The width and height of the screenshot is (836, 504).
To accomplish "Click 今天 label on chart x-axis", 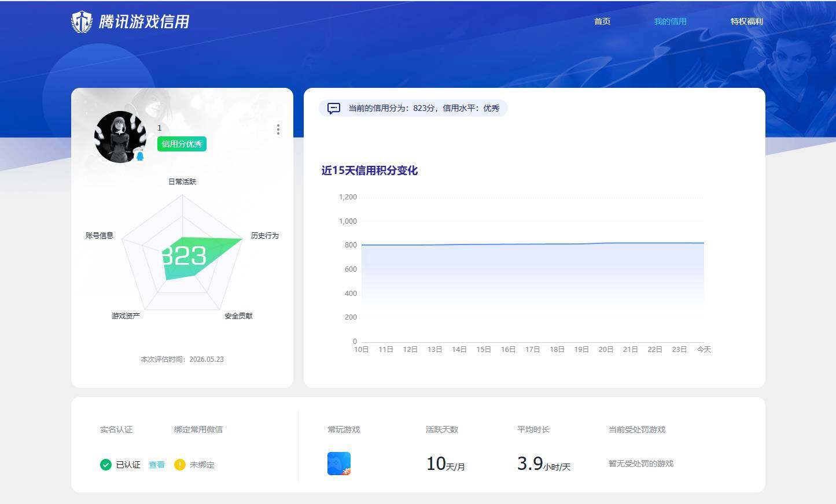I will pyautogui.click(x=704, y=350).
